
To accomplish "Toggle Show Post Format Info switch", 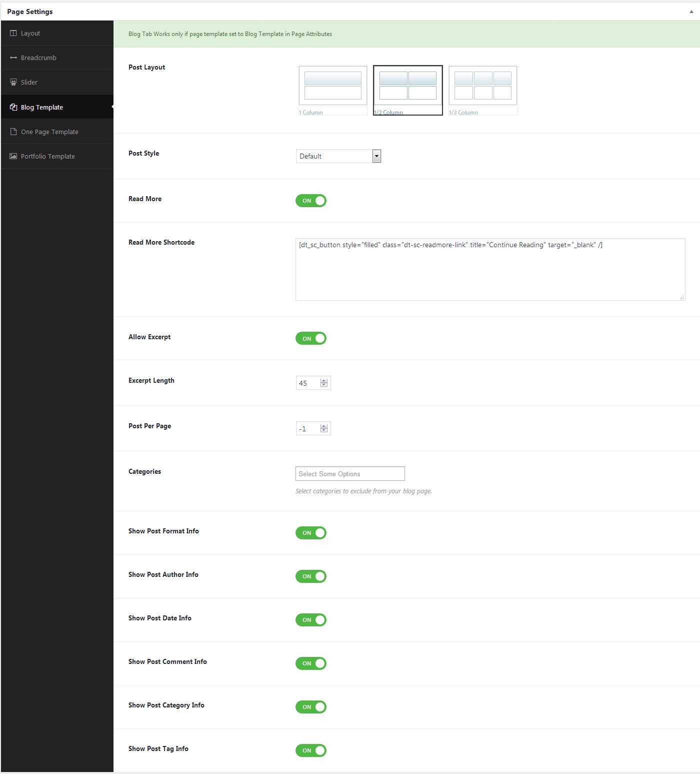I will point(311,533).
